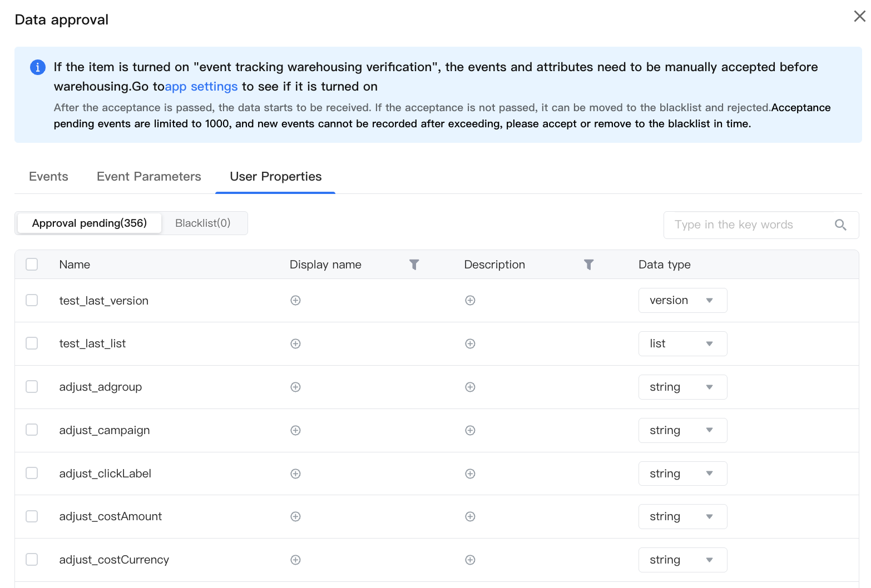The height and width of the screenshot is (588, 871).
Task: Tick the select-all checkbox in table header
Action: point(32,264)
